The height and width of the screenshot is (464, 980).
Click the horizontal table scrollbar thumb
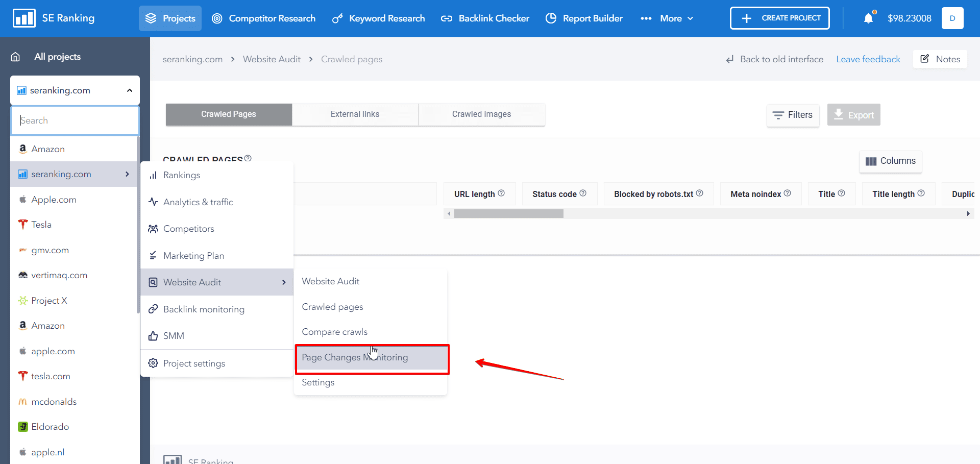point(508,214)
